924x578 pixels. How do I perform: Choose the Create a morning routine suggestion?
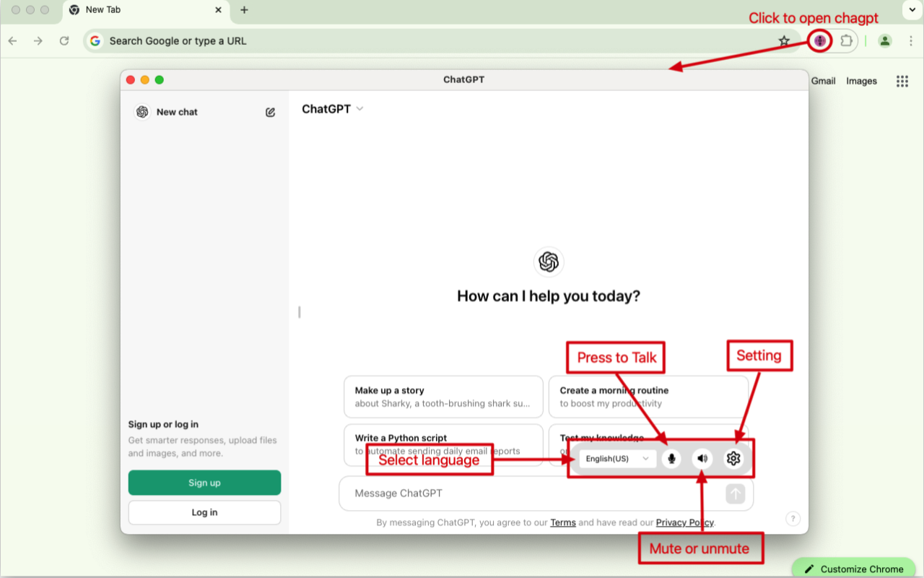pyautogui.click(x=649, y=397)
